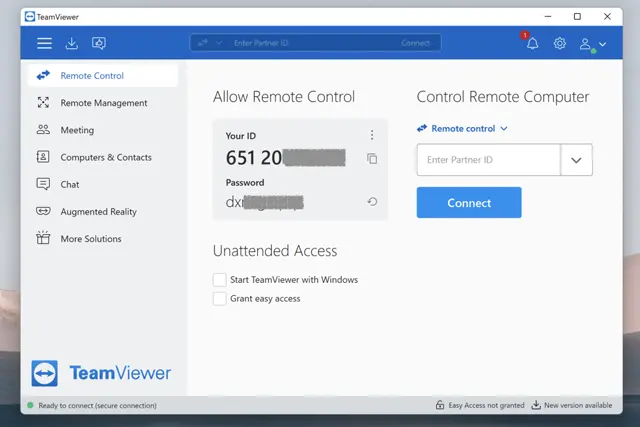
Task: Go to Chat in the sidebar
Action: coord(103,184)
